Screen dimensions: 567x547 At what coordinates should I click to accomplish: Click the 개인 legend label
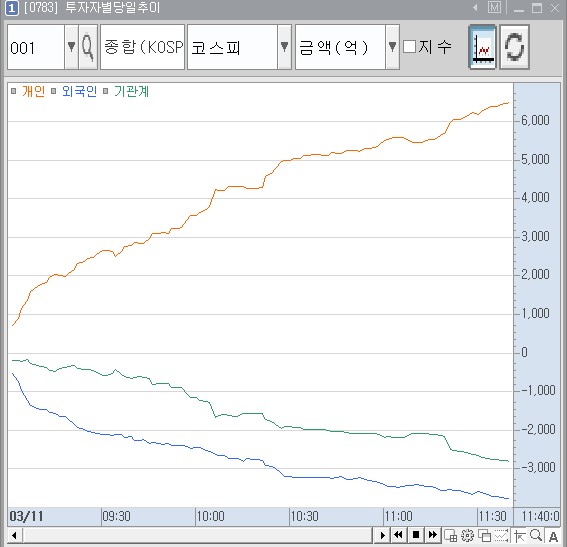tap(34, 91)
